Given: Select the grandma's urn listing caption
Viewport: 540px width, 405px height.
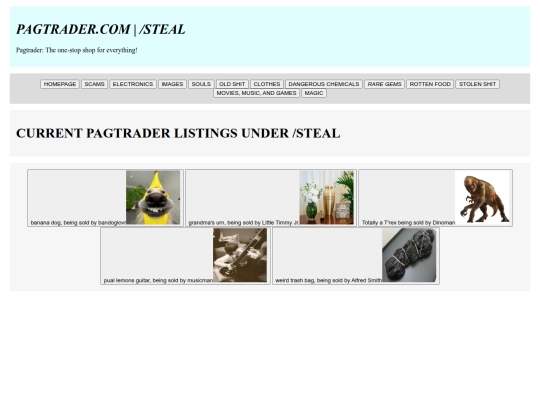Looking at the screenshot, I should click(244, 223).
